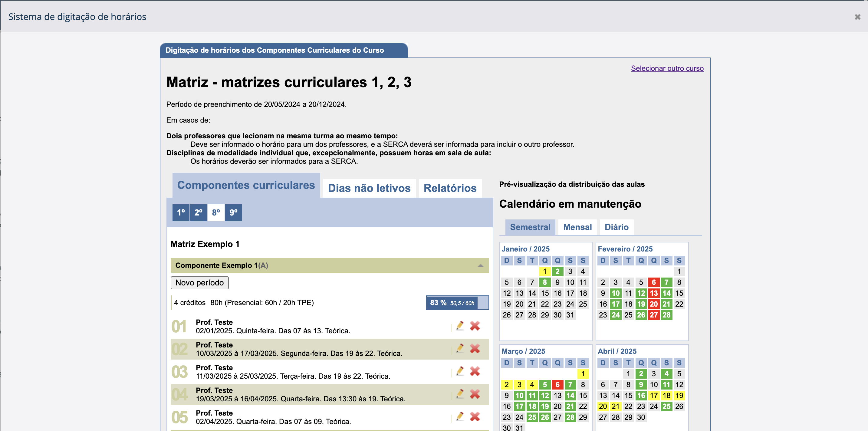Click green day 24 in Fevereiro 2025

click(x=616, y=315)
